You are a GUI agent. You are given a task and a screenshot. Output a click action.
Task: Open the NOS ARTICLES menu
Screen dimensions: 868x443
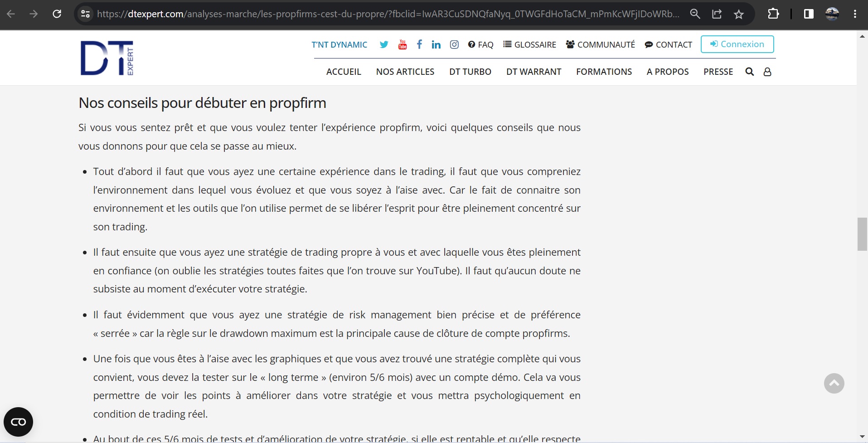pyautogui.click(x=405, y=72)
